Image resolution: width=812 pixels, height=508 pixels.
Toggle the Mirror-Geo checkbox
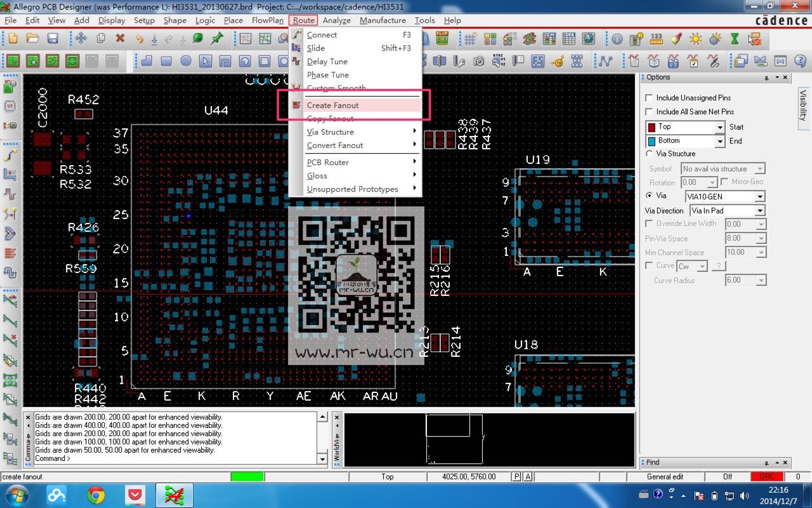coord(725,182)
